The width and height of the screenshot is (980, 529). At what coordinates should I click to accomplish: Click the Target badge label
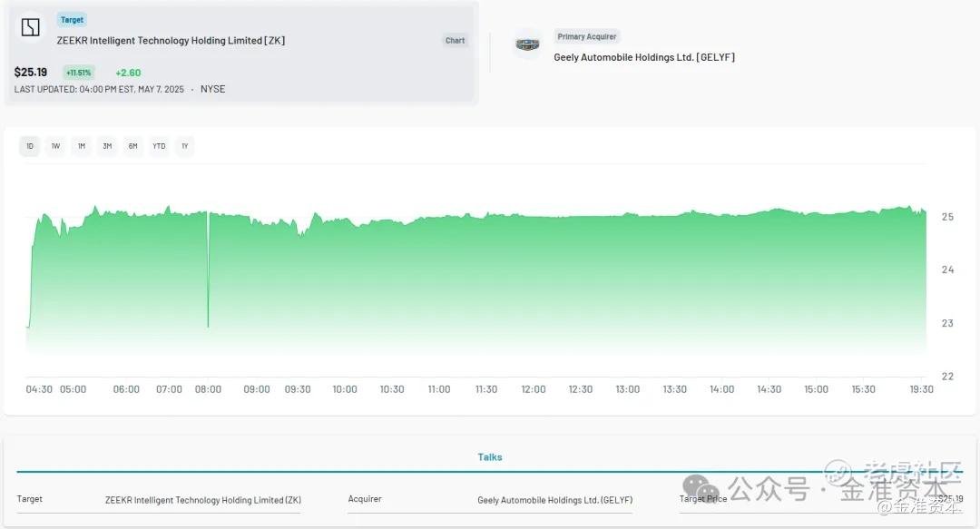(72, 20)
